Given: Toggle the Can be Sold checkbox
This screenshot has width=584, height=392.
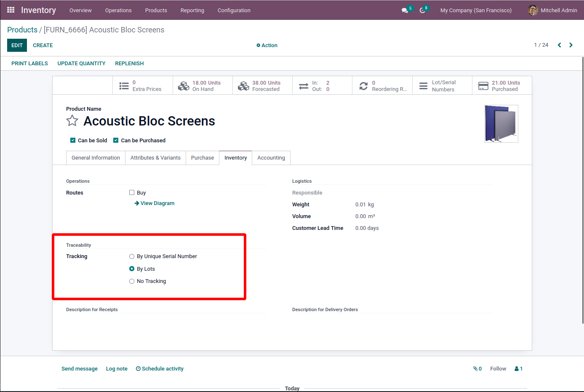Looking at the screenshot, I should (x=73, y=140).
